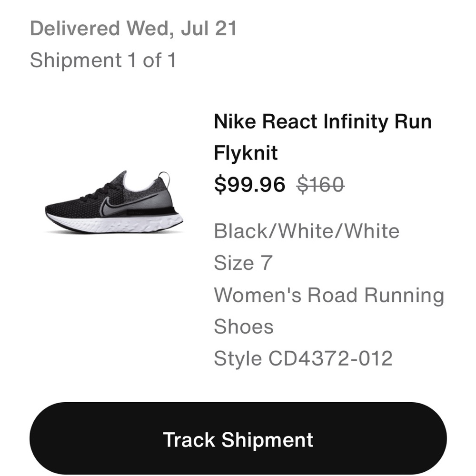Click the center of the Track Shipment bar
The width and height of the screenshot is (476, 476).
[x=238, y=439]
